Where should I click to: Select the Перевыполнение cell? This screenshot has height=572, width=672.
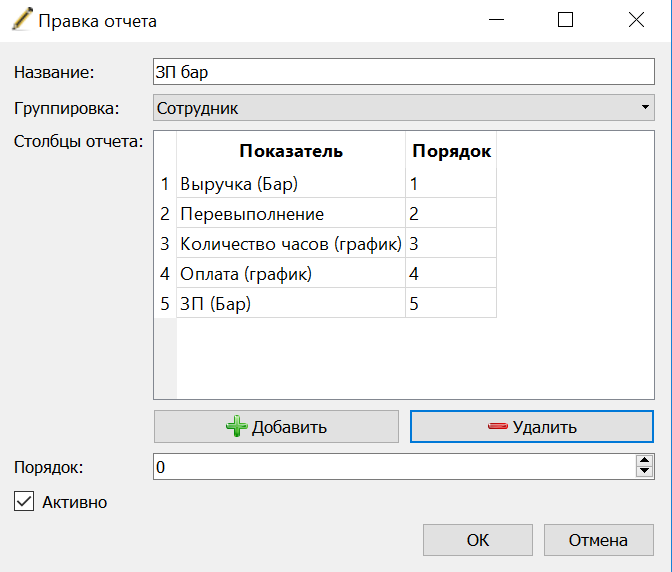[x=291, y=213]
